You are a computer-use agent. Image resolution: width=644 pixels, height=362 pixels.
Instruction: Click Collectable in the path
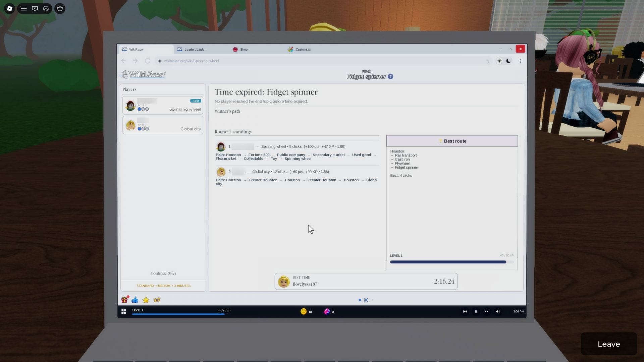253,159
